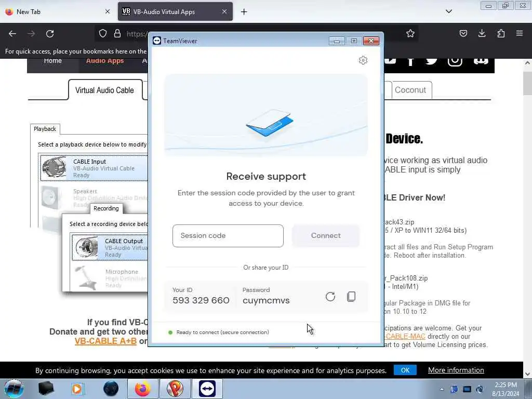
Task: Accept cookies with the OK button
Action: [x=405, y=370]
